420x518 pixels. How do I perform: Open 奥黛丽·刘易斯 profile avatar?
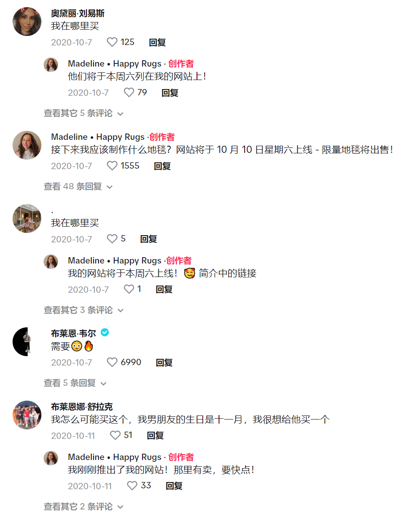(27, 22)
